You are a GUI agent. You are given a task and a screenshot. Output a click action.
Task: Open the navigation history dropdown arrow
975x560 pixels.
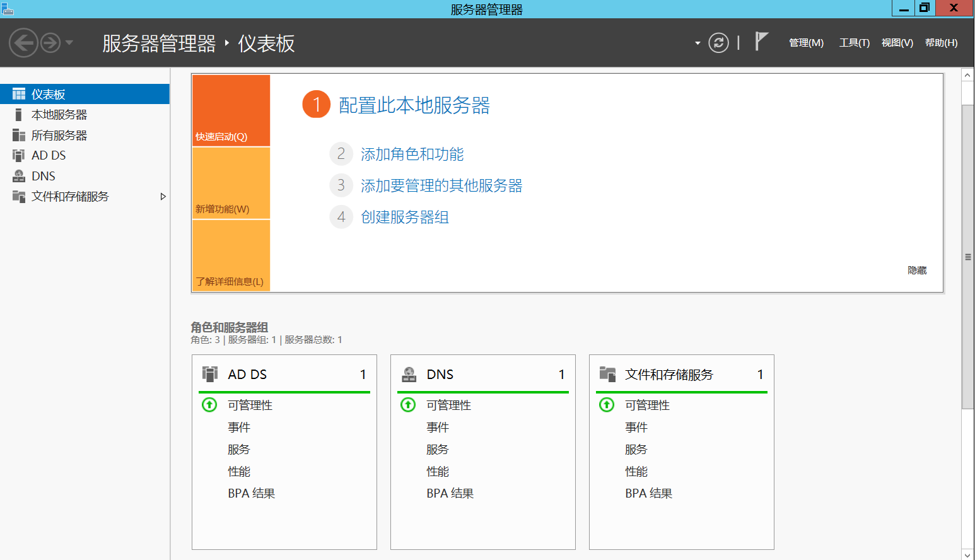click(69, 43)
